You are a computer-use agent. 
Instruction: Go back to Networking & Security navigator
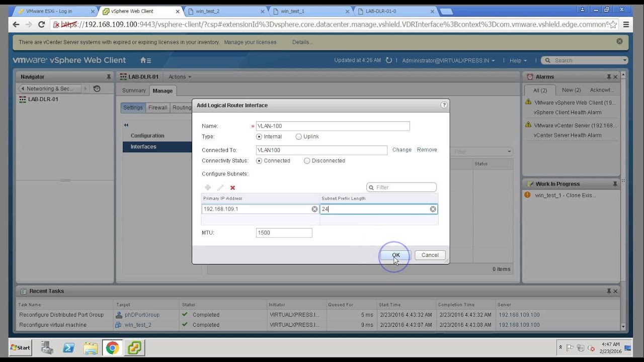[x=49, y=88]
